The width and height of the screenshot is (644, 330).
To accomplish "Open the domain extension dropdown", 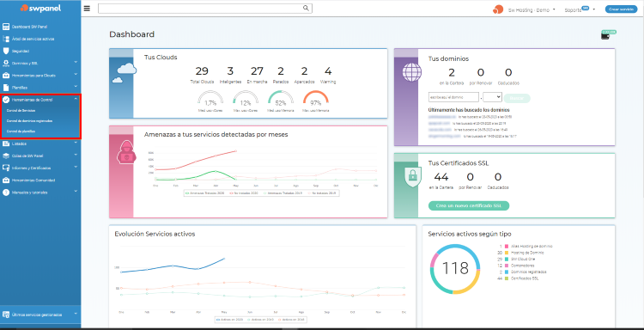I will coord(493,97).
